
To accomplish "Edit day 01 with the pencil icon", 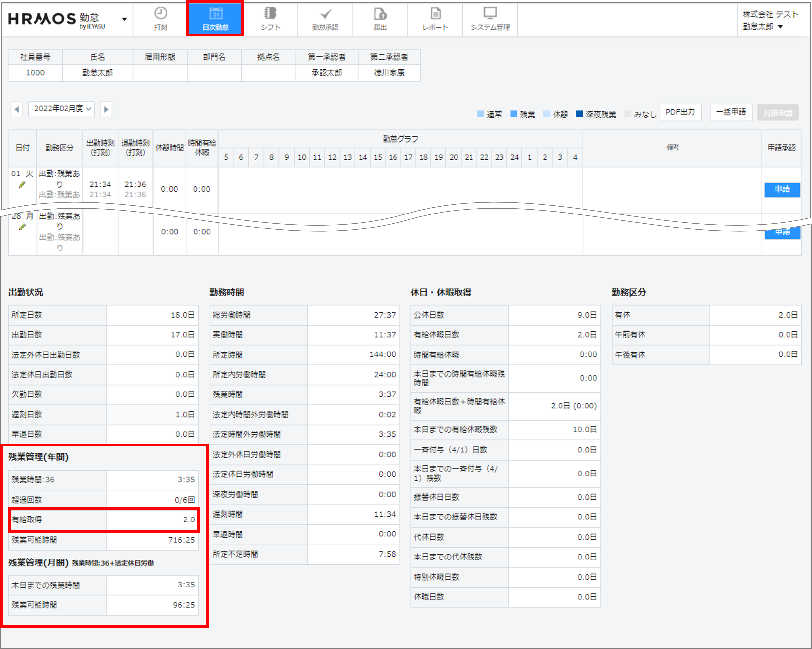I will 22,185.
